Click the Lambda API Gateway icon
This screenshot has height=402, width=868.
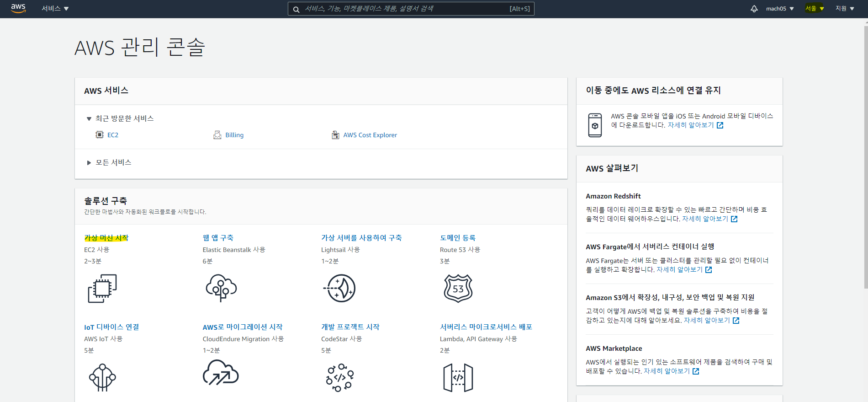pos(458,378)
